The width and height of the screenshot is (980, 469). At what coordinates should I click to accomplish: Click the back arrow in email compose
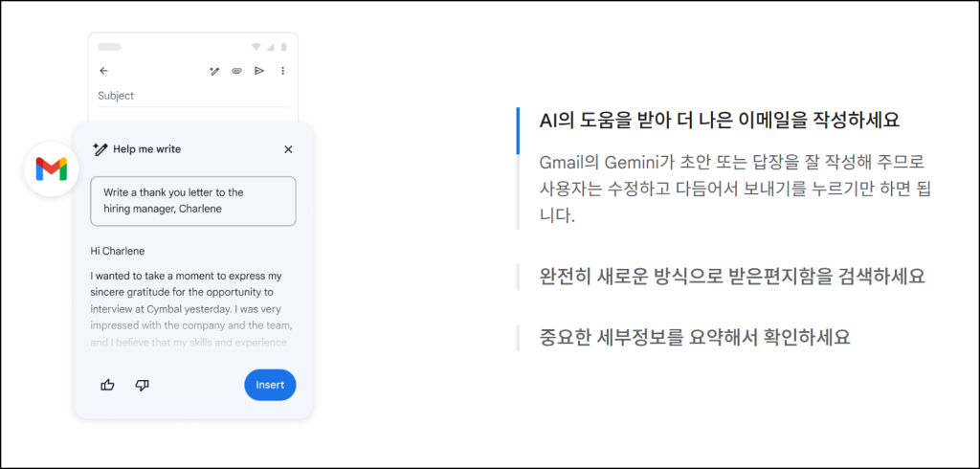pyautogui.click(x=103, y=71)
